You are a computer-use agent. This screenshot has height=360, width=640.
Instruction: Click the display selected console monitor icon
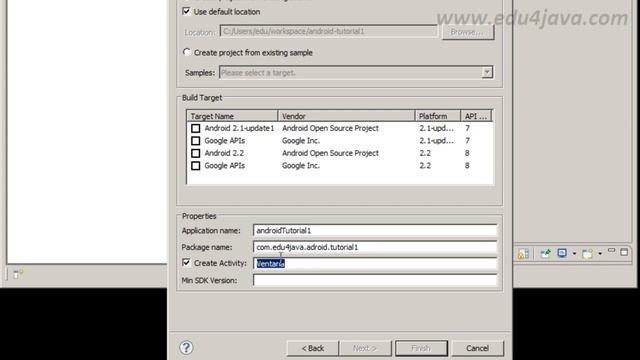tap(562, 253)
